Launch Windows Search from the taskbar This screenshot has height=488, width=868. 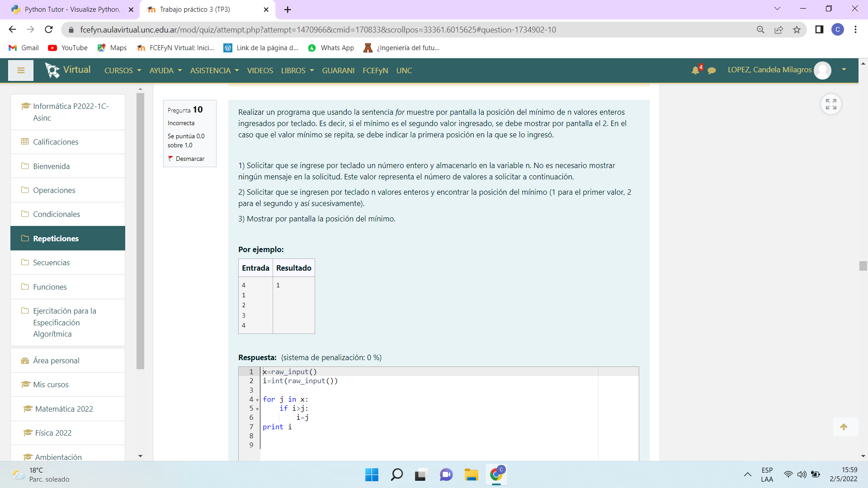396,475
